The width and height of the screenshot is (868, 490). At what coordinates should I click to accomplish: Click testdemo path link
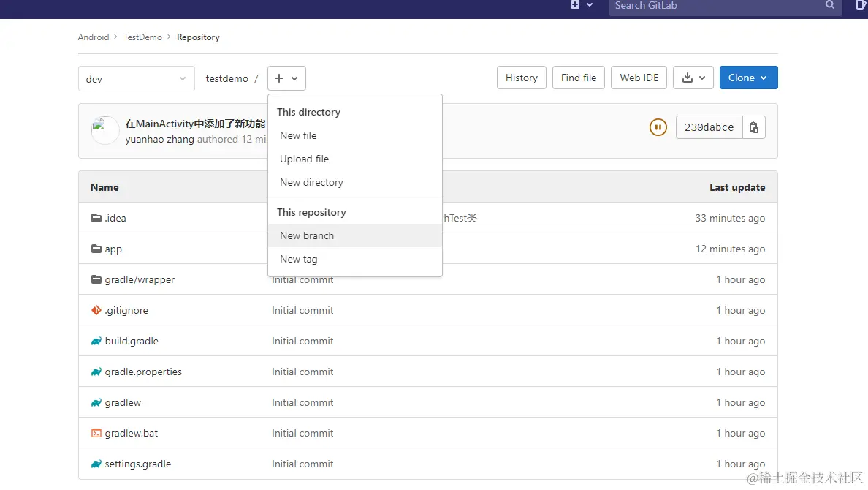pos(227,79)
